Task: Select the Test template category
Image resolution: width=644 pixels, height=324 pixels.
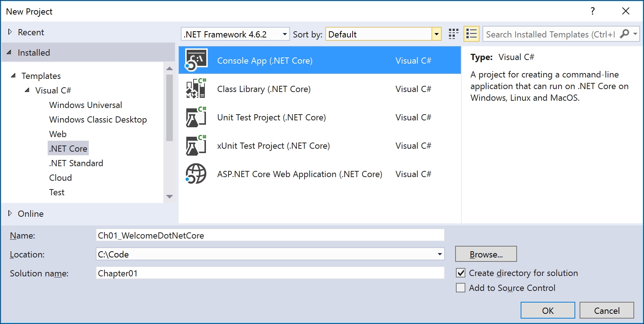Action: point(57,192)
